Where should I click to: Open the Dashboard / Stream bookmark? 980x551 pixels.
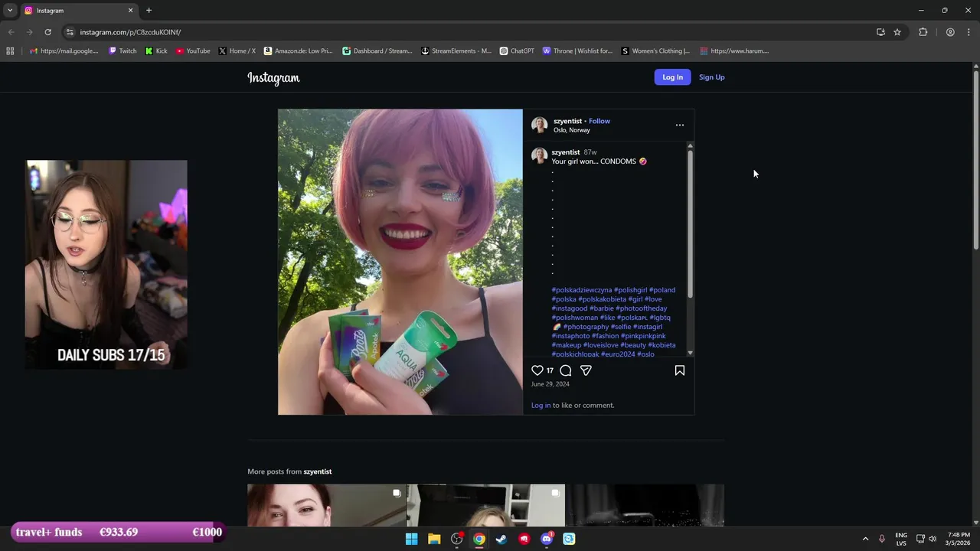click(377, 51)
